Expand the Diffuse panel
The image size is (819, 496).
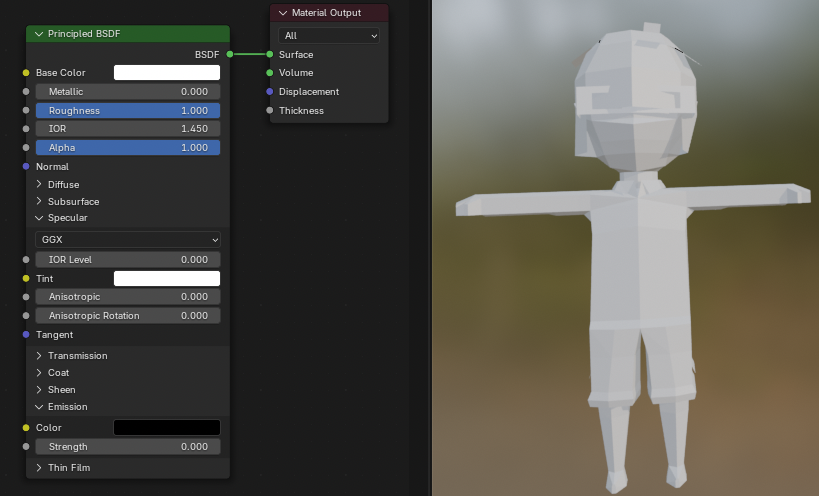39,184
